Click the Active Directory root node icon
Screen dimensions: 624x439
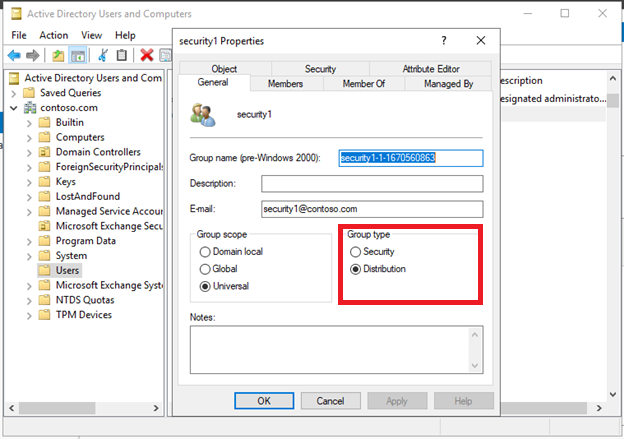[14, 78]
